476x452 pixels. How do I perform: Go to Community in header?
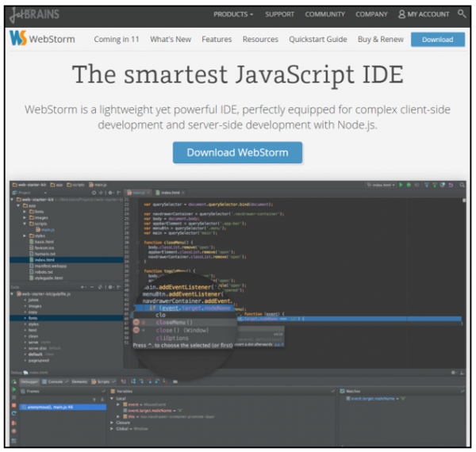[x=324, y=14]
